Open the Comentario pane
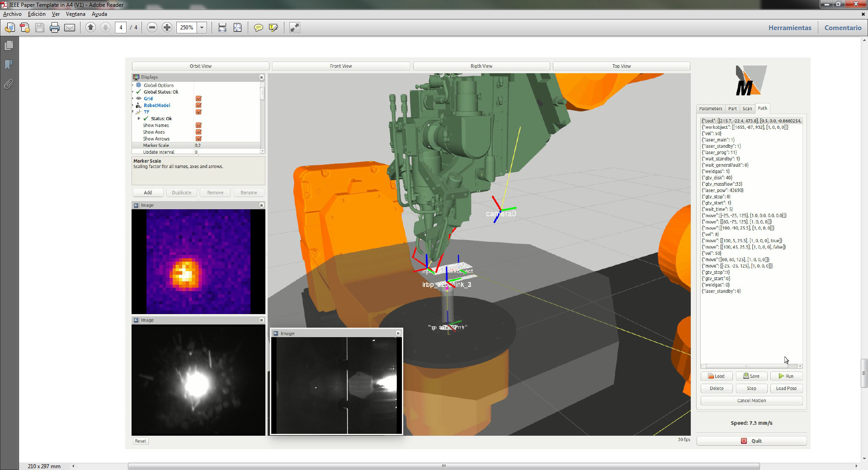Viewport: 868px width, 470px height. 843,28
